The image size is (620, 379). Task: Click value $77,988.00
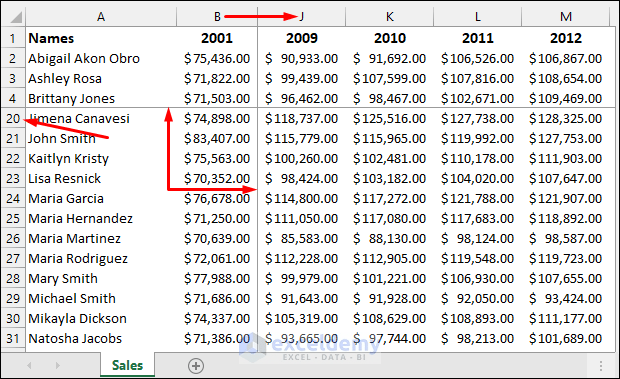pyautogui.click(x=217, y=278)
